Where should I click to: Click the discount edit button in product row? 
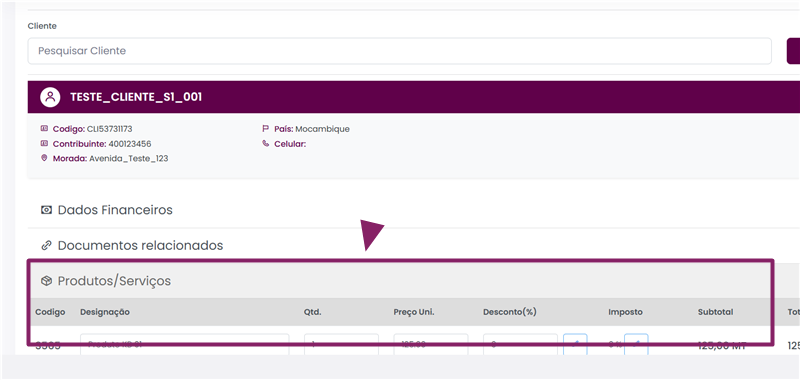(x=575, y=344)
